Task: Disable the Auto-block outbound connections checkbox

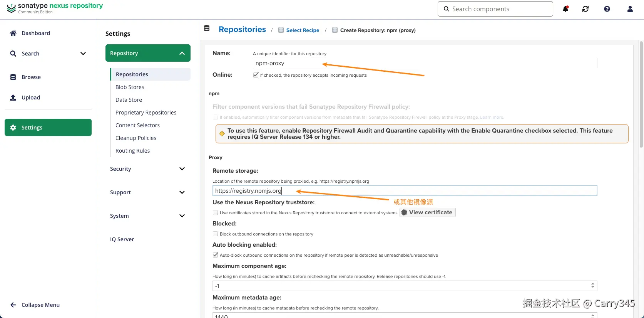Action: point(216,255)
